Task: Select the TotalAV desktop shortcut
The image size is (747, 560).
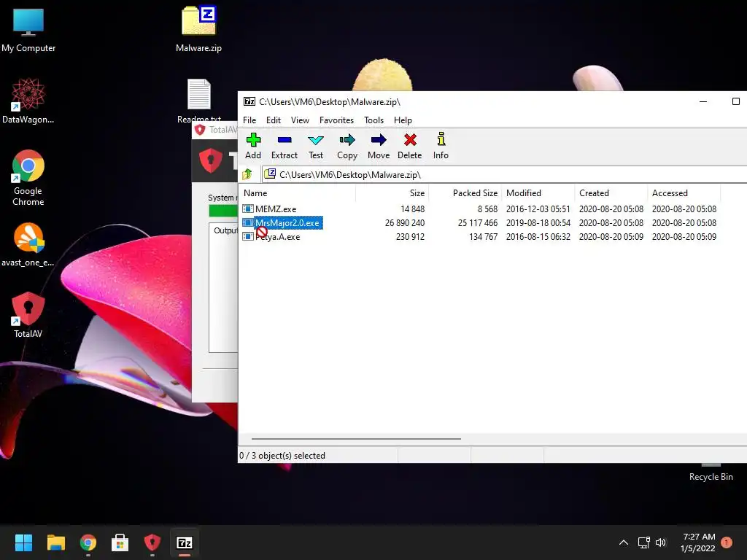Action: click(28, 315)
